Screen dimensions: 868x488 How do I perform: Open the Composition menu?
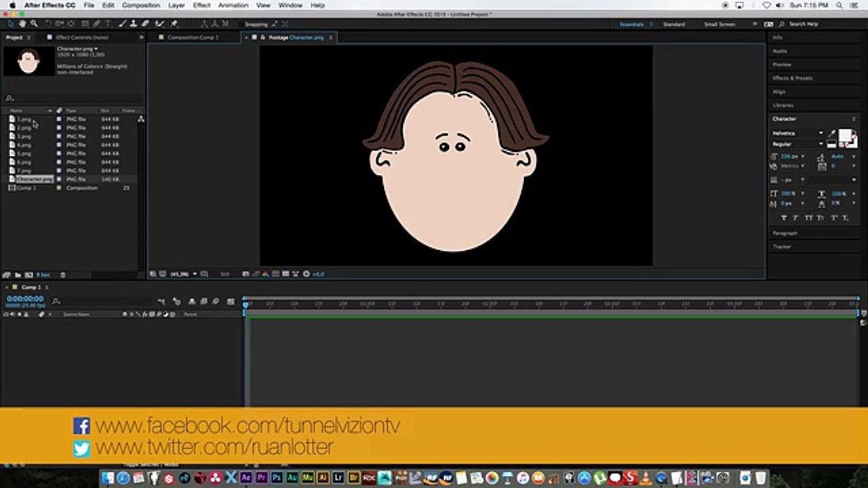(141, 5)
